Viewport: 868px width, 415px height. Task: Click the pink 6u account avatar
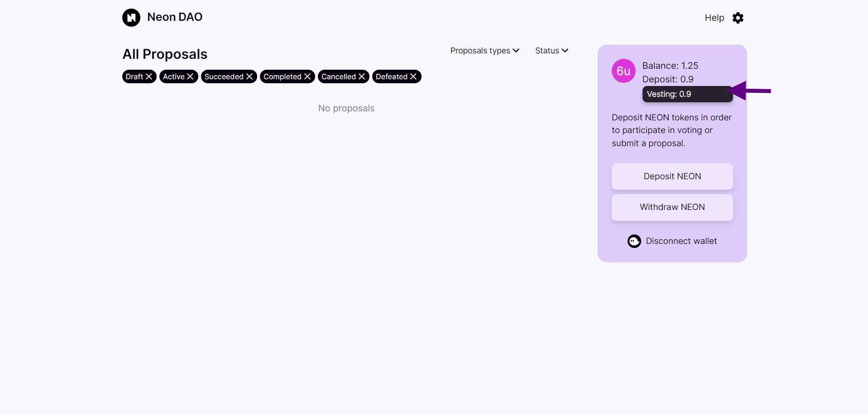623,71
